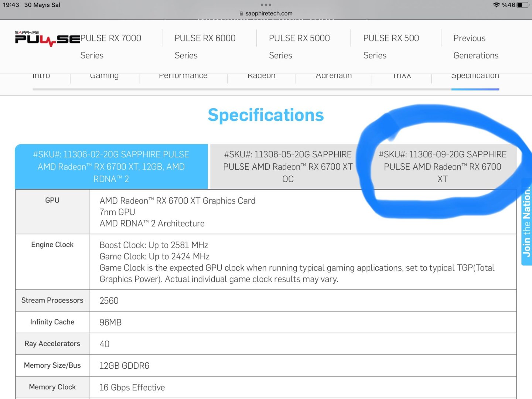Click the Ray Accelerators value 40

coord(105,344)
